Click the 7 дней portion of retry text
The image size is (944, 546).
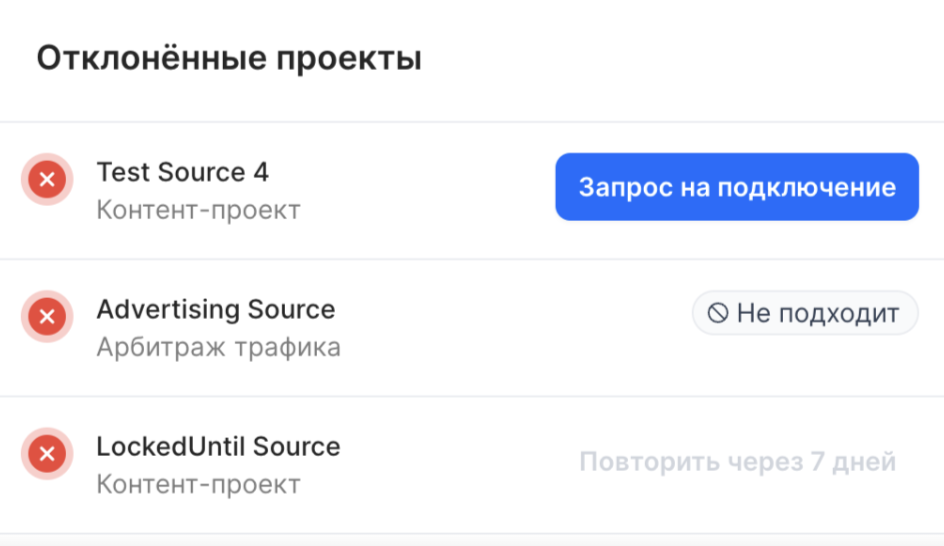pyautogui.click(x=853, y=462)
